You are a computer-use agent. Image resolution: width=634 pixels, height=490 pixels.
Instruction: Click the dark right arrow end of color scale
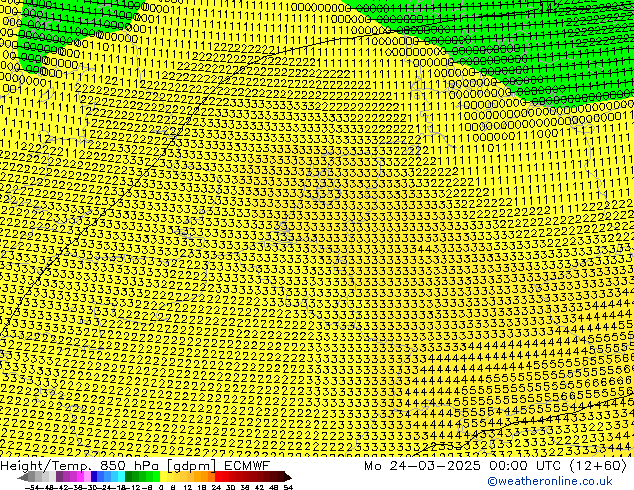coord(287,478)
